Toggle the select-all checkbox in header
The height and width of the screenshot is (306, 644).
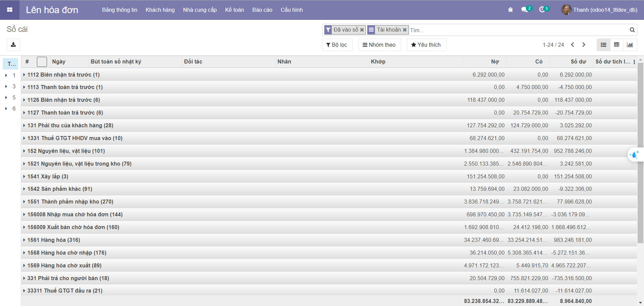tap(42, 62)
